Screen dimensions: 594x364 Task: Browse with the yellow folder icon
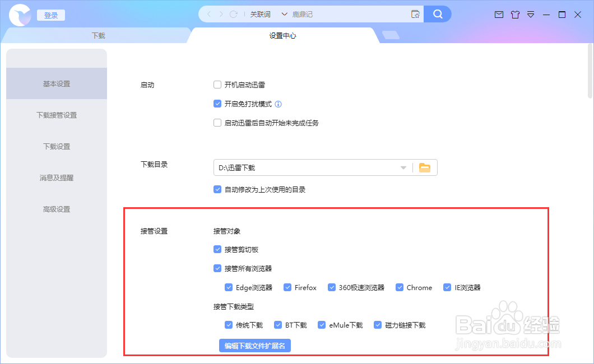pyautogui.click(x=425, y=167)
